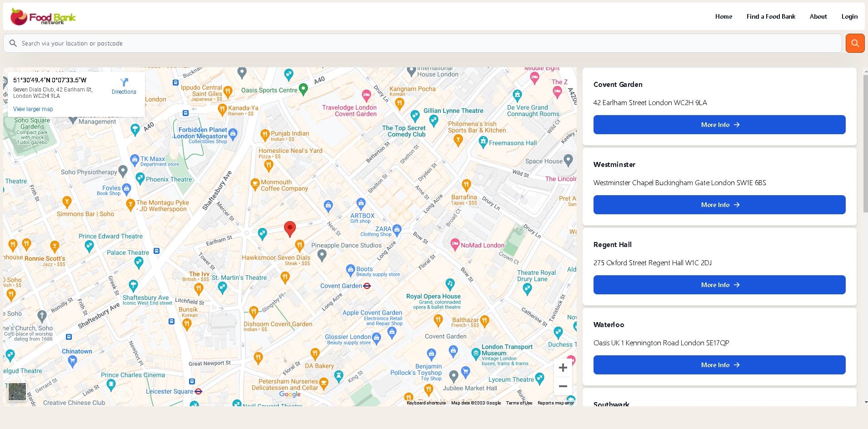Click the red location pin on the map
This screenshot has height=429, width=868.
[290, 229]
